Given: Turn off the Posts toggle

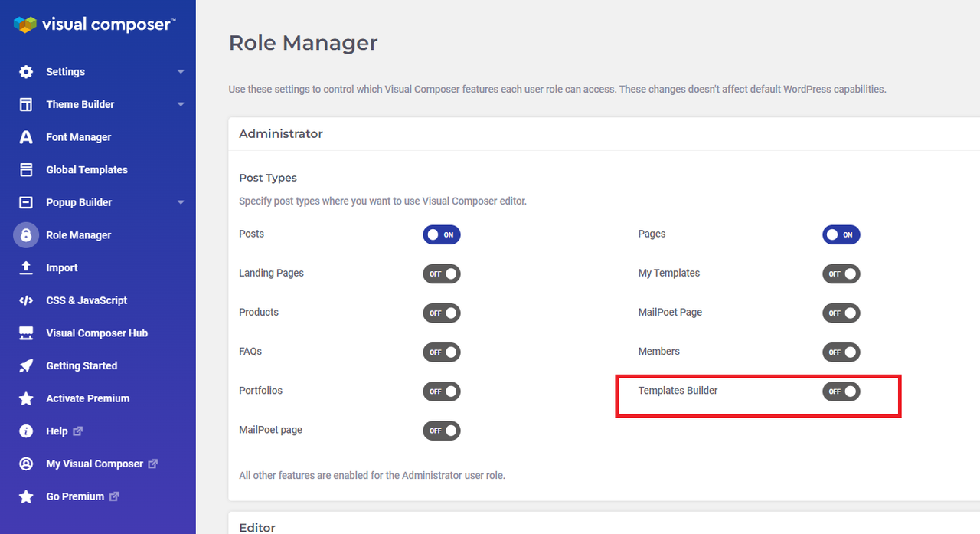Looking at the screenshot, I should click(442, 234).
